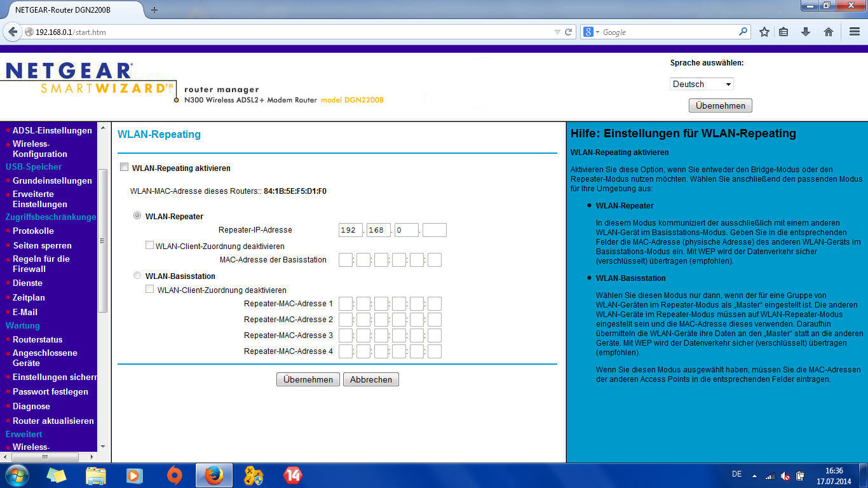Open Passwort festlegen sidebar link
This screenshot has height=488, width=868.
50,391
